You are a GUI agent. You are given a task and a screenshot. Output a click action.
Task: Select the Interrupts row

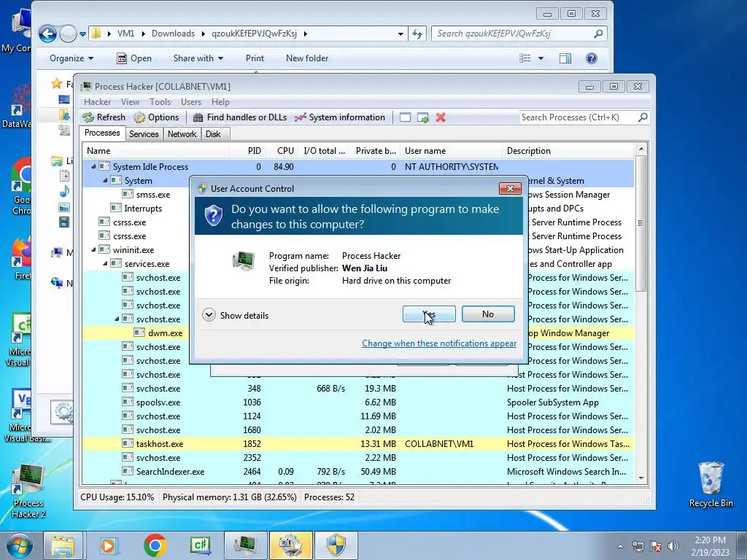357,208
